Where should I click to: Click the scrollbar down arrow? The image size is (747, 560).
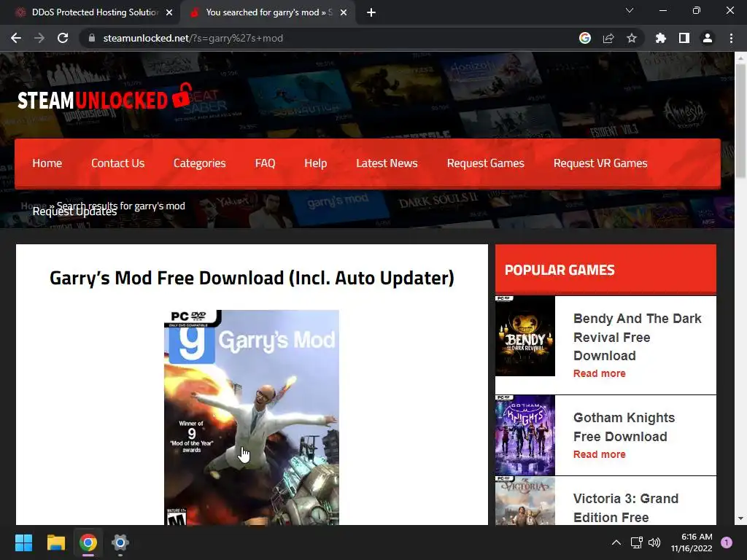click(740, 518)
